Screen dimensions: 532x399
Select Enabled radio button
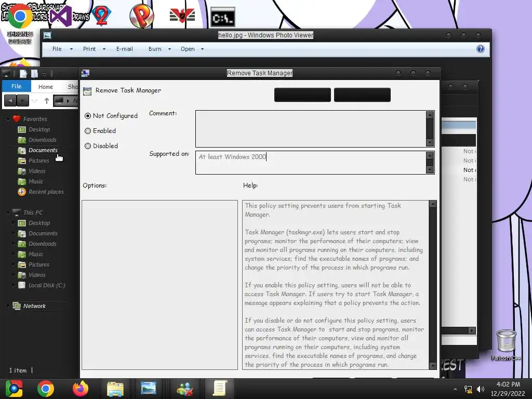88,131
